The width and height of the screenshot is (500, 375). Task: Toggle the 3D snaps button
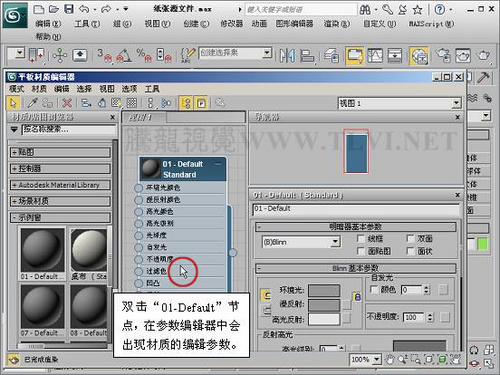coord(104,55)
